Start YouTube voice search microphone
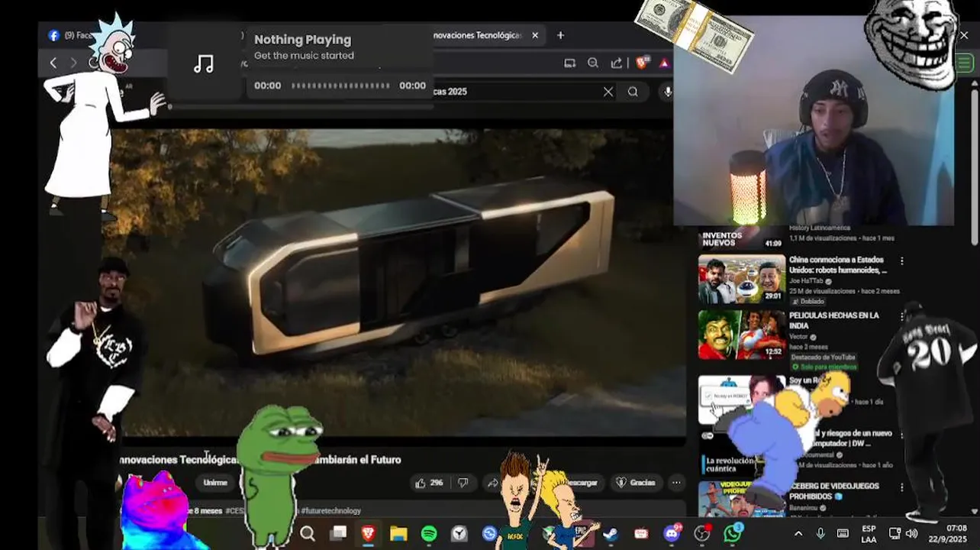This screenshot has width=980, height=550. tap(667, 92)
